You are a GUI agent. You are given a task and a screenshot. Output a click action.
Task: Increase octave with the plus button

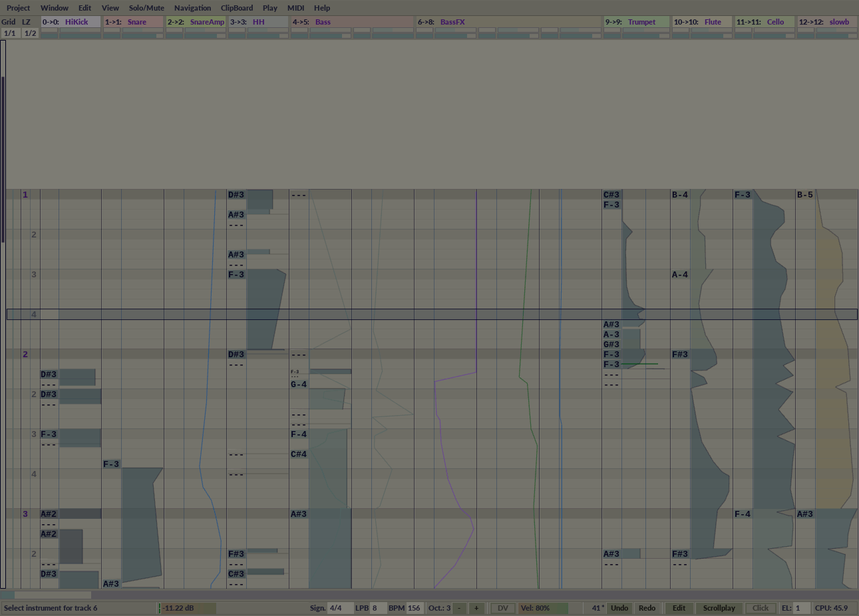point(476,608)
